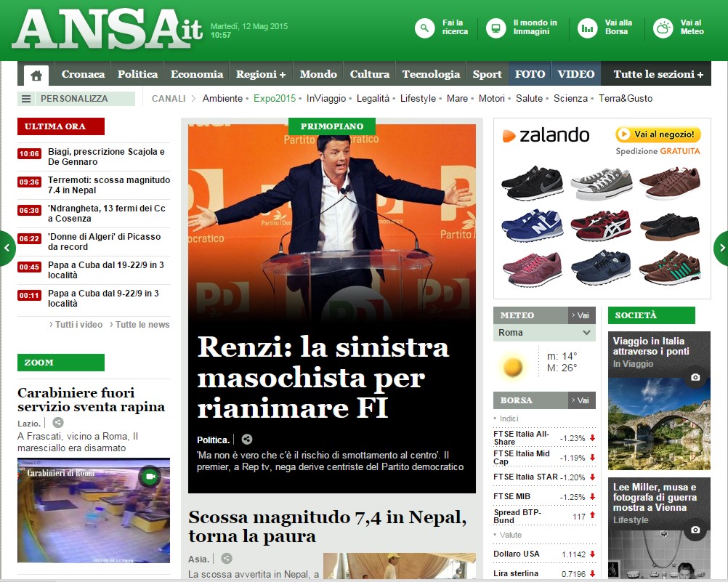Click Vai al negozio Zalando button
This screenshot has height=582, width=728.
[658, 134]
